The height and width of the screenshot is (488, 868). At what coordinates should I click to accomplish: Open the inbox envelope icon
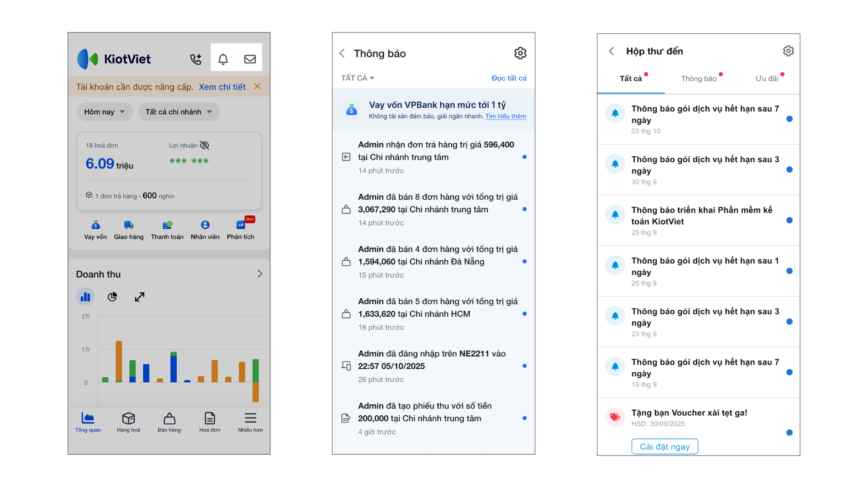[250, 59]
